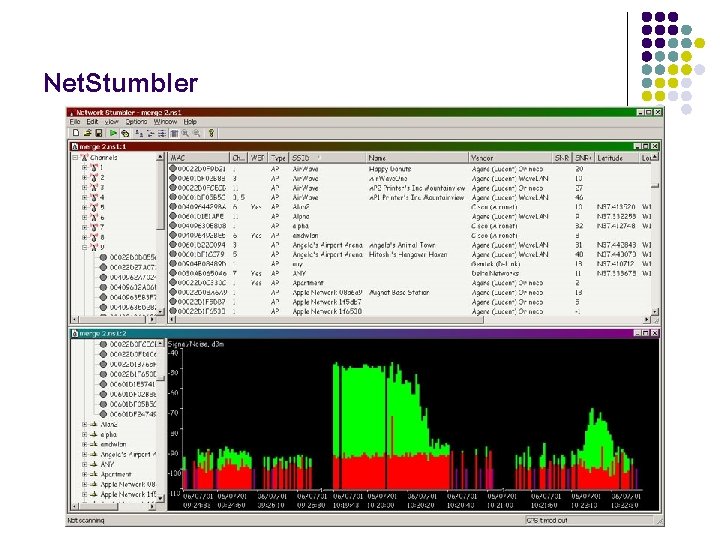Click the SSID icon beside 'ANY' in tree
720x540 pixels.
point(94,464)
